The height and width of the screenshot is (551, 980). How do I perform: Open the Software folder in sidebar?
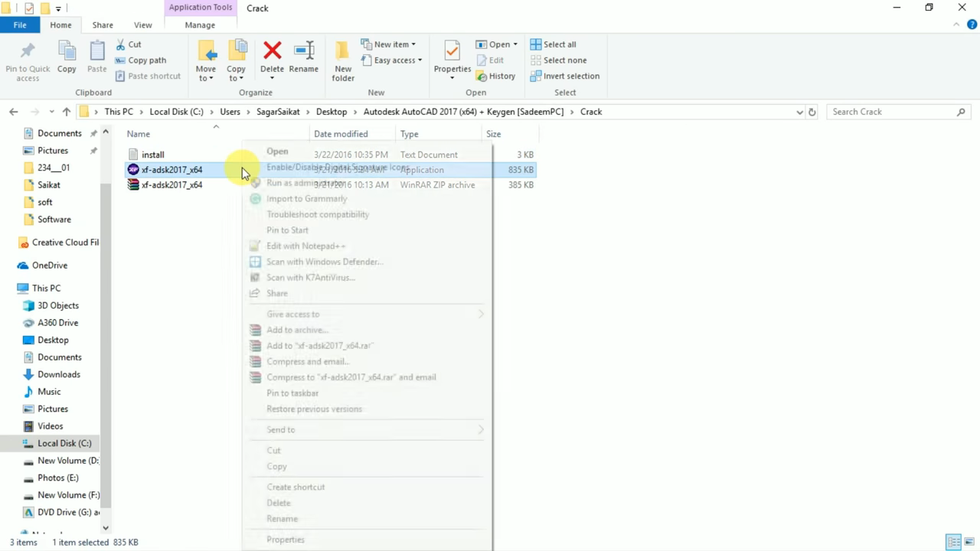pyautogui.click(x=54, y=219)
